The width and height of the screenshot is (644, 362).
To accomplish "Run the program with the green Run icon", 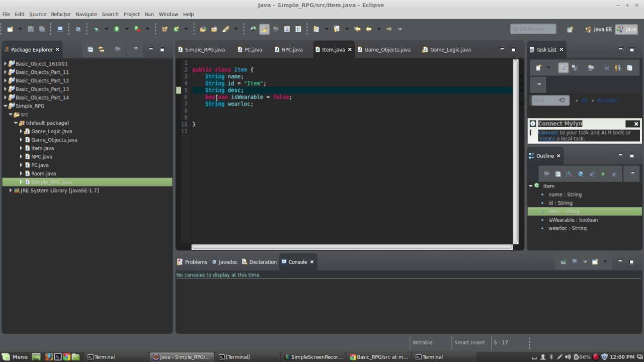I will (117, 29).
